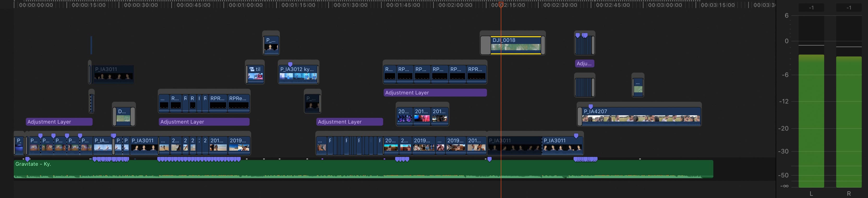Select the dimmed P_... clip above the third Adjustment Layer
868x198 pixels.
tap(312, 103)
